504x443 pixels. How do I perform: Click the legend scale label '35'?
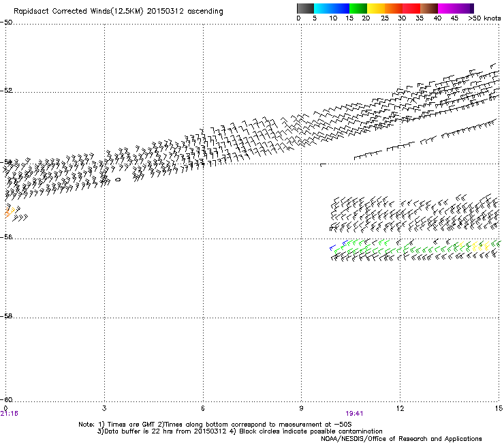(x=420, y=18)
